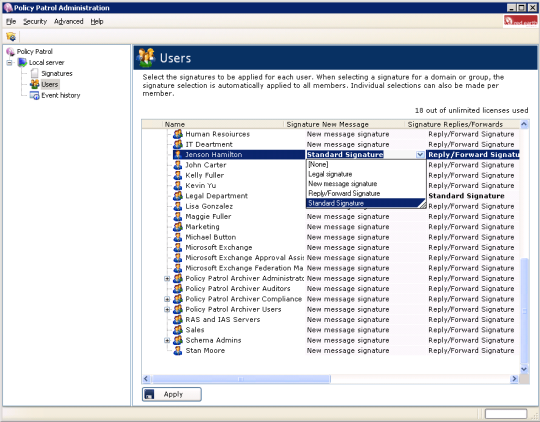The width and height of the screenshot is (540, 422).
Task: Click the Kelly Fuller user icon
Action: [x=178, y=175]
